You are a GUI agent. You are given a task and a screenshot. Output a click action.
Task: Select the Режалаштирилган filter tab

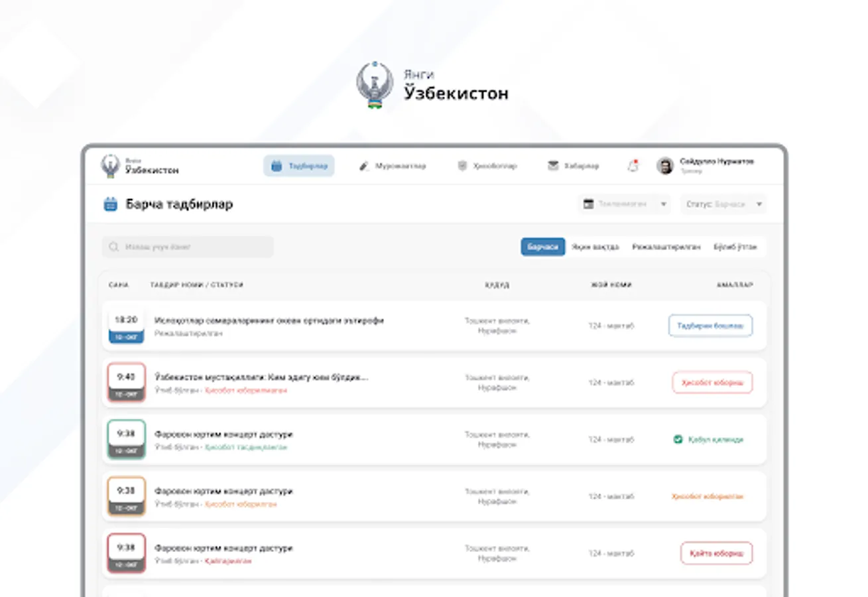(x=666, y=247)
